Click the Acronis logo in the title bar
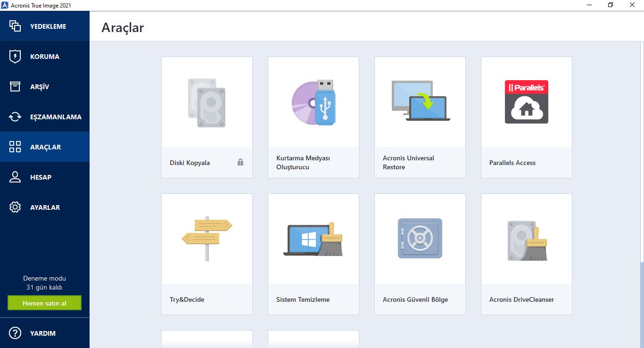644x348 pixels. click(x=5, y=5)
